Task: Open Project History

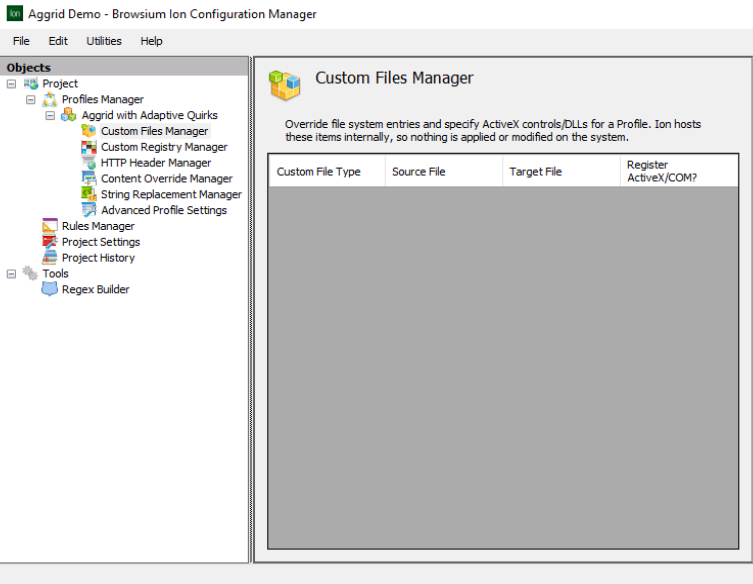Action: (x=98, y=258)
